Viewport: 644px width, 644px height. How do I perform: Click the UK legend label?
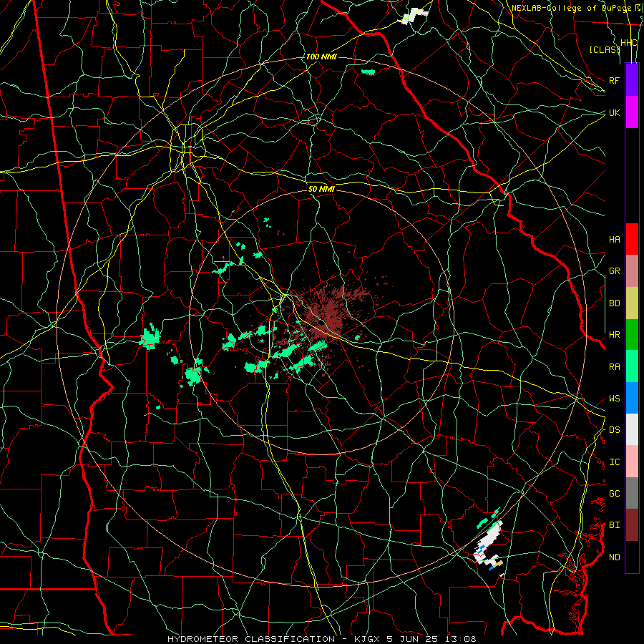click(x=614, y=112)
